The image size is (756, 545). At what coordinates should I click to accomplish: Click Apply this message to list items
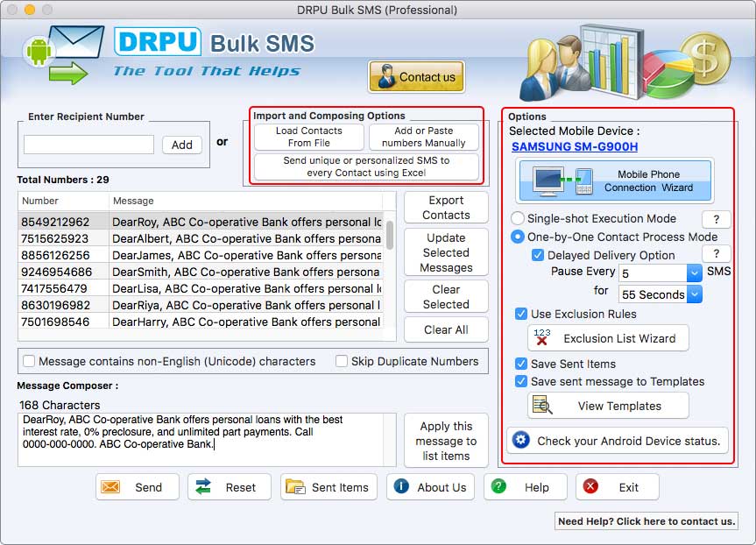click(x=446, y=441)
